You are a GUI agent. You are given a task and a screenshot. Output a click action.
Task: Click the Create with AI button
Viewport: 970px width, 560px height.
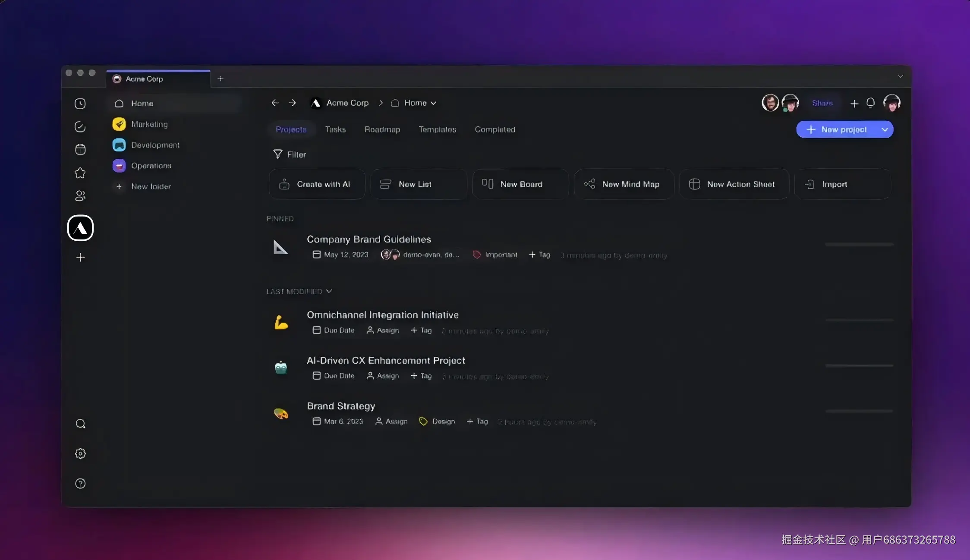pos(317,184)
